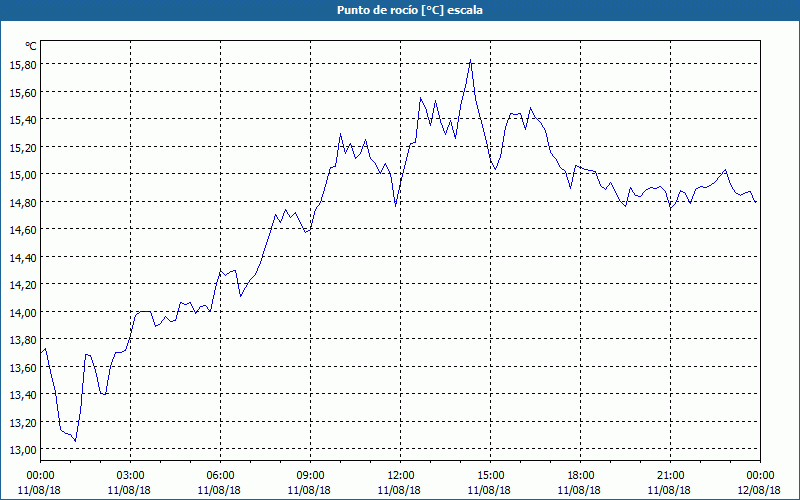Click the 12:00 time axis label

[x=401, y=476]
